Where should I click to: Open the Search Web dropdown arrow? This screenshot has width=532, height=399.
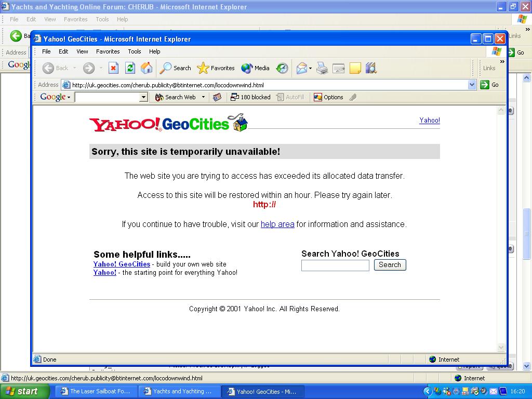tap(203, 97)
